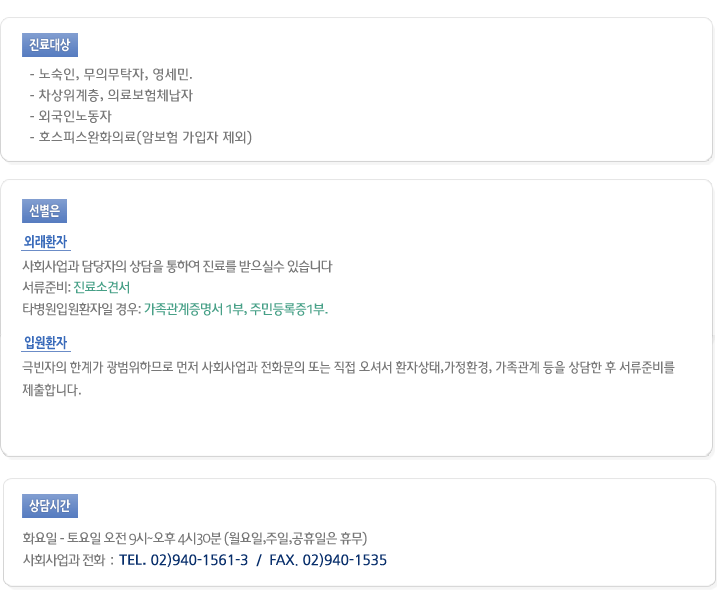This screenshot has height=607, width=717.
Task: Open the underlined 입원환자 heading
Action: (45, 343)
